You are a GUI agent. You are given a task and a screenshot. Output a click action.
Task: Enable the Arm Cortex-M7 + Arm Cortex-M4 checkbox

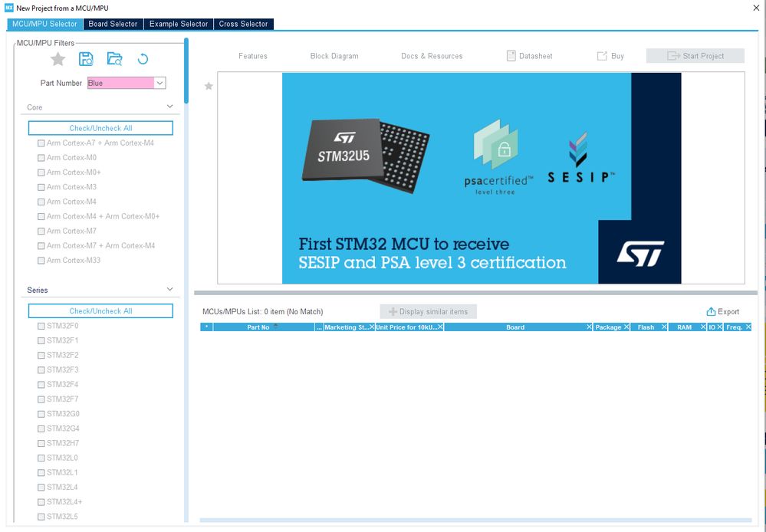point(41,246)
